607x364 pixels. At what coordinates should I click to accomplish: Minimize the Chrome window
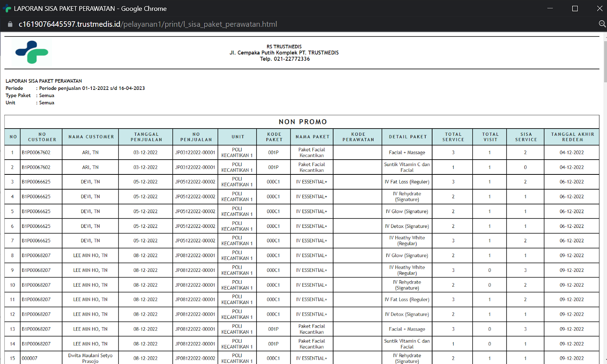(550, 8)
